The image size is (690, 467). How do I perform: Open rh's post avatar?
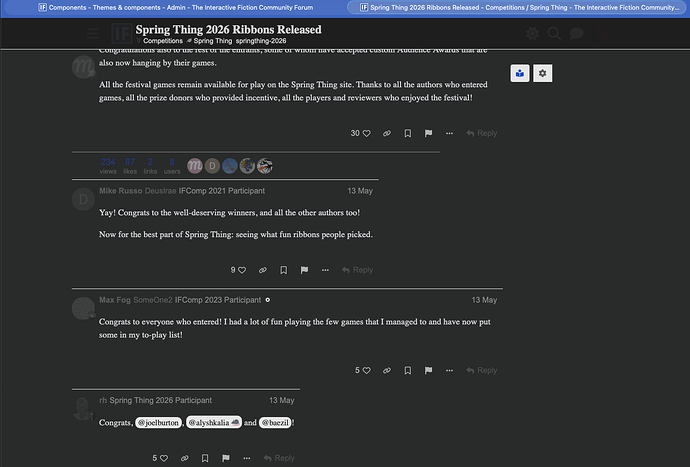(x=83, y=408)
